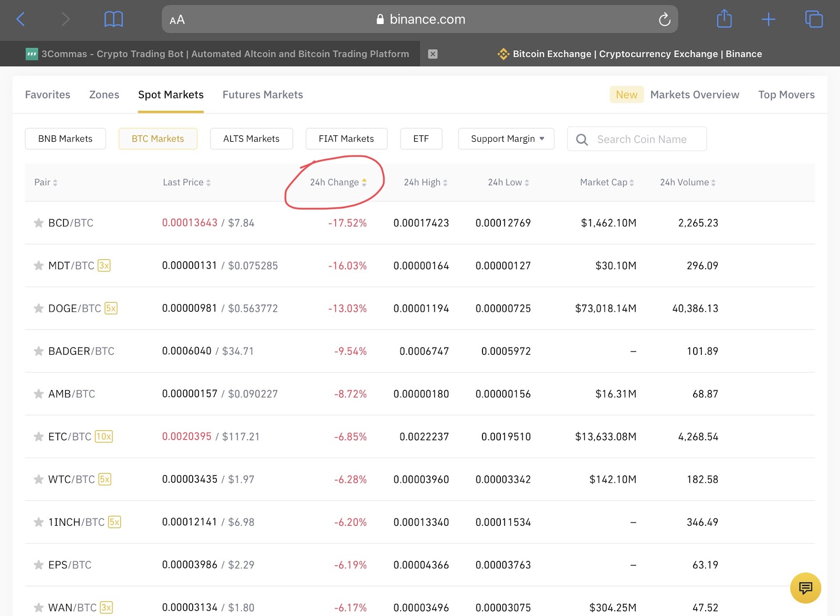Filter by BNB Markets
840x616 pixels.
(x=65, y=139)
